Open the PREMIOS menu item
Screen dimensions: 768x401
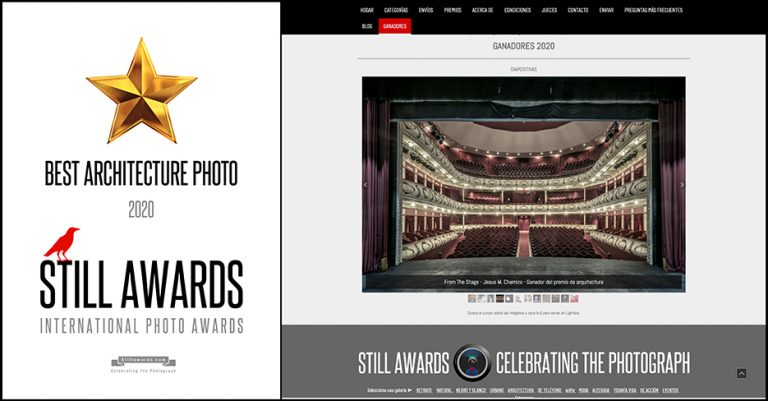click(x=453, y=10)
